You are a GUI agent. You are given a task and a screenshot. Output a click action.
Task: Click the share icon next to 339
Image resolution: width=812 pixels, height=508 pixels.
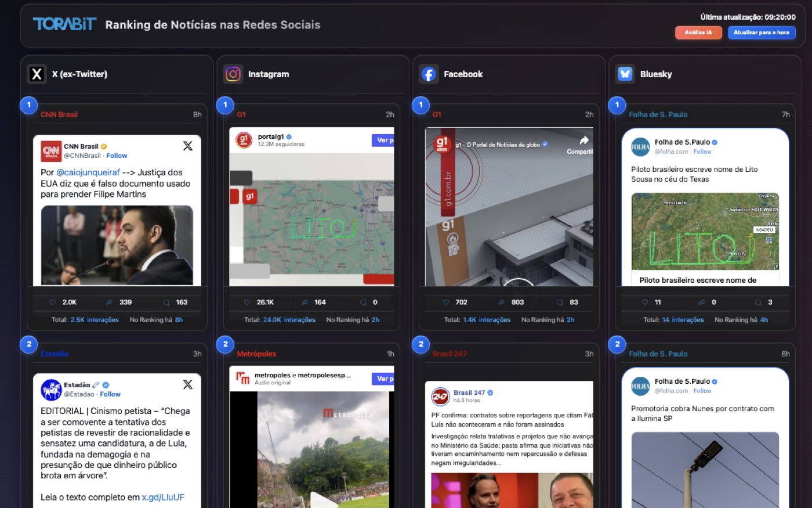pyautogui.click(x=109, y=302)
